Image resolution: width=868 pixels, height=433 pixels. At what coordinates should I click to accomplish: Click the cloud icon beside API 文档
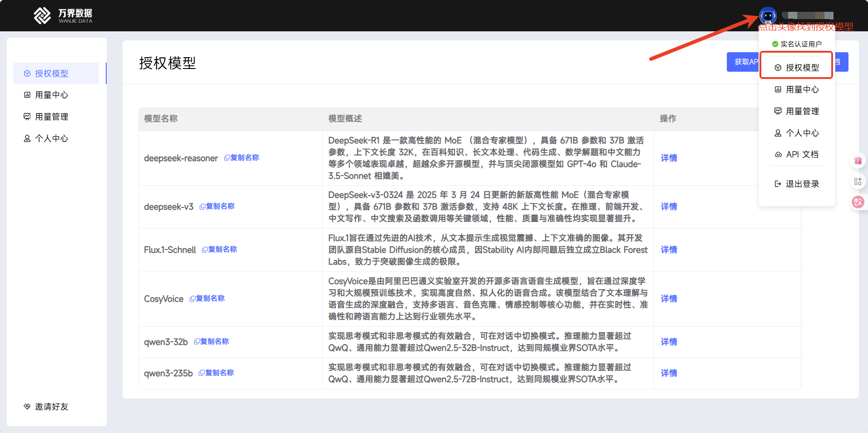pos(778,154)
